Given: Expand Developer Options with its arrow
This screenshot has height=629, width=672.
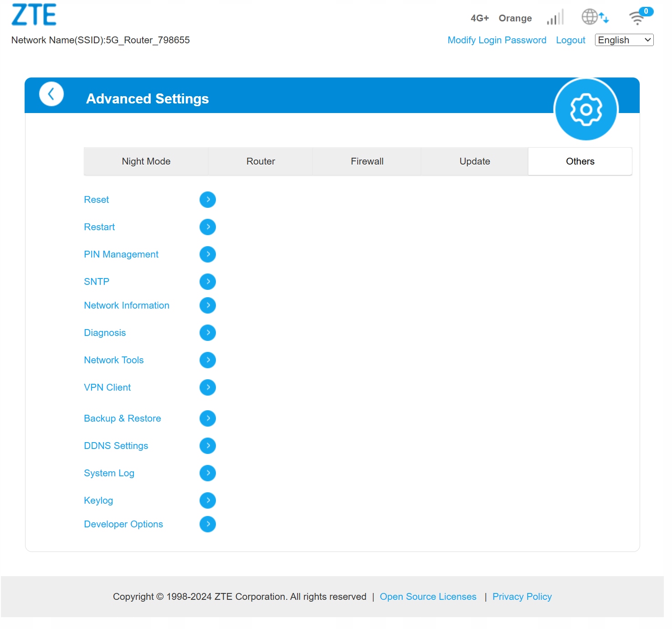Looking at the screenshot, I should click(208, 524).
